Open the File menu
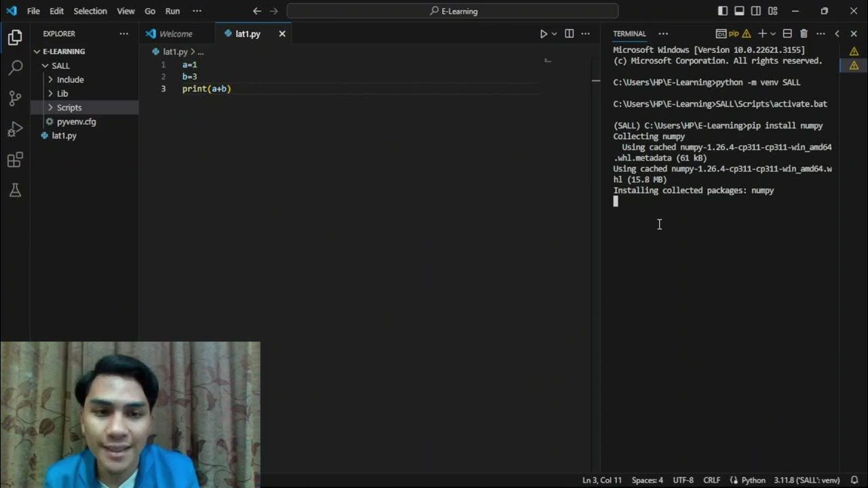The width and height of the screenshot is (868, 488). click(33, 11)
